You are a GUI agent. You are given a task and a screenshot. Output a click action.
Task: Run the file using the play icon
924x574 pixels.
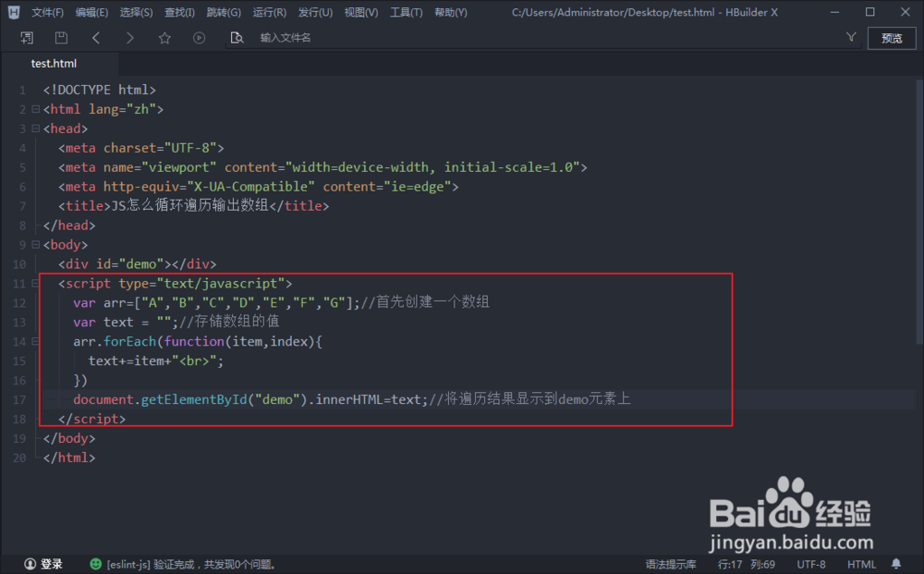(x=197, y=37)
